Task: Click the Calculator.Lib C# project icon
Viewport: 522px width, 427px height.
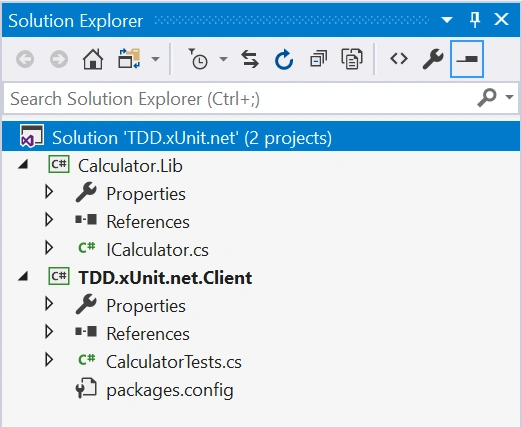Action: pos(59,164)
